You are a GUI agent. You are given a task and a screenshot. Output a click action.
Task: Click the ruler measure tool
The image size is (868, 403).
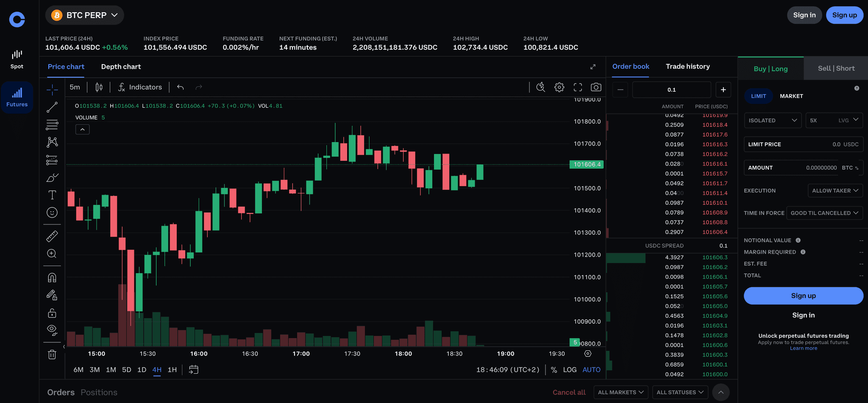52,236
